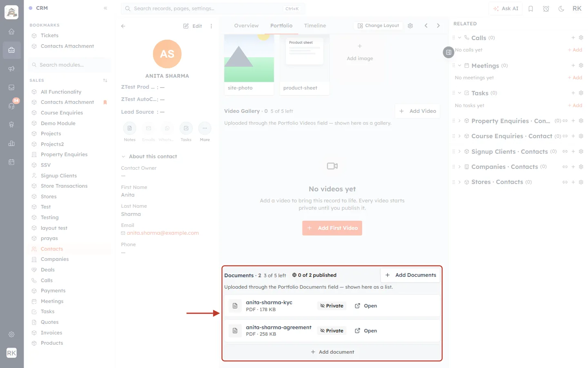
Task: Open the gear icon in the Meetings header
Action: pos(581,65)
